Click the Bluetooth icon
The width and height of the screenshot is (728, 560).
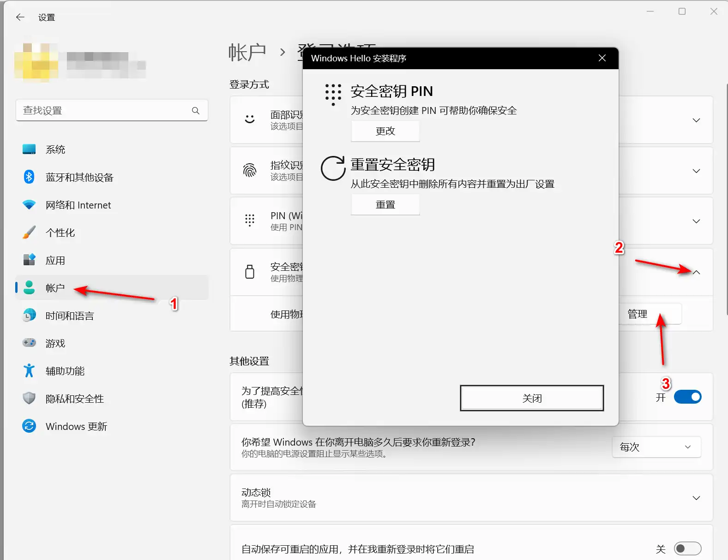[29, 177]
